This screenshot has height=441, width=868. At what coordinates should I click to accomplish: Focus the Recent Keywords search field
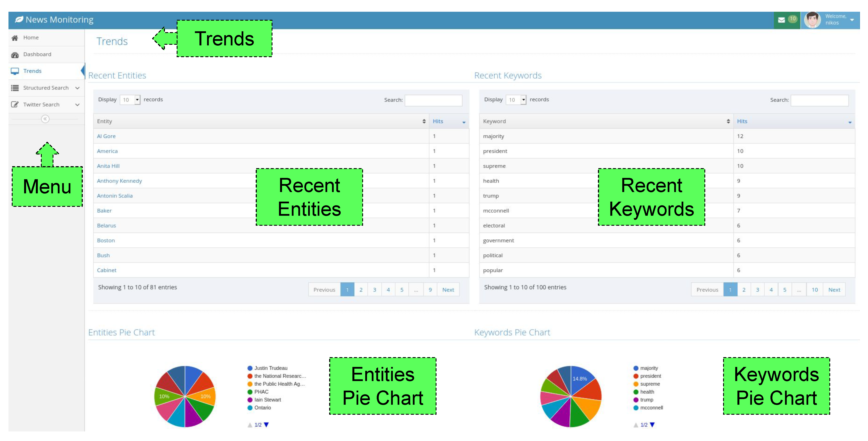tap(819, 100)
